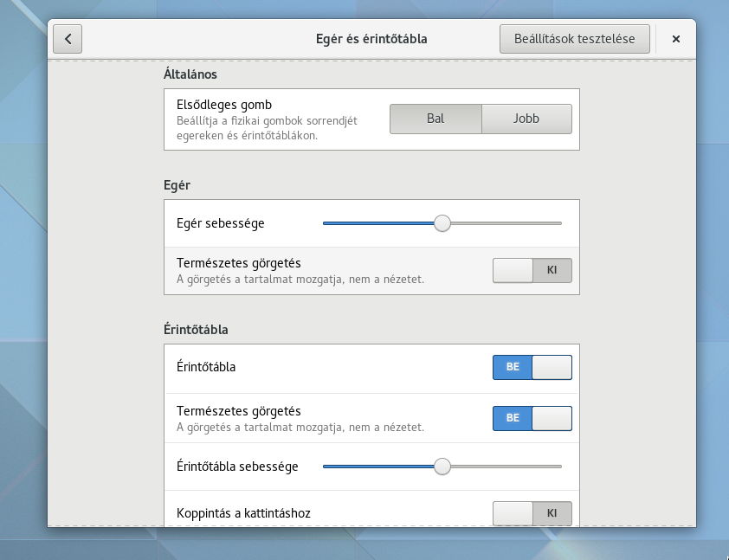
Task: Click the Elsődleges gomb label
Action: click(224, 105)
